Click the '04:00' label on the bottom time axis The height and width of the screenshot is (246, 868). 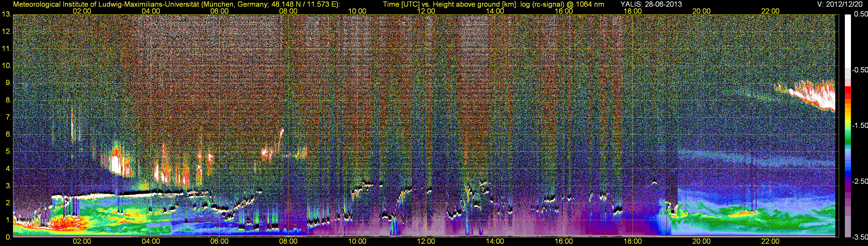[x=151, y=241]
